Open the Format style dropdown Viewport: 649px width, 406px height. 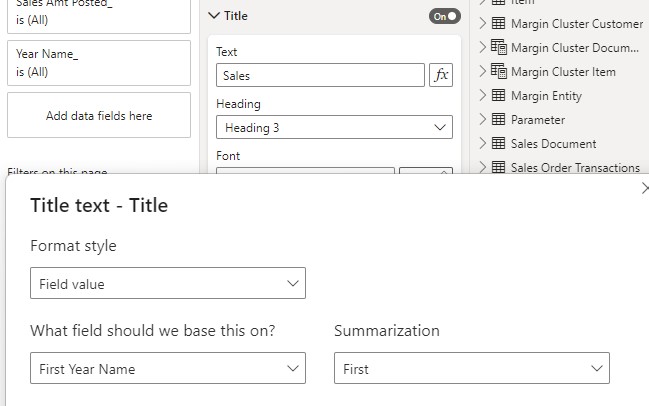point(167,284)
